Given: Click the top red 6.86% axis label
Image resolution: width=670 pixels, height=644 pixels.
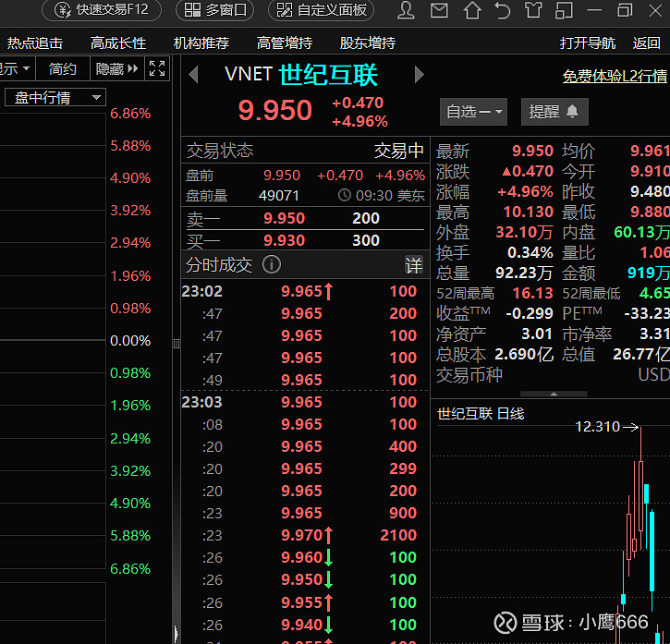Looking at the screenshot, I should (x=130, y=114).
